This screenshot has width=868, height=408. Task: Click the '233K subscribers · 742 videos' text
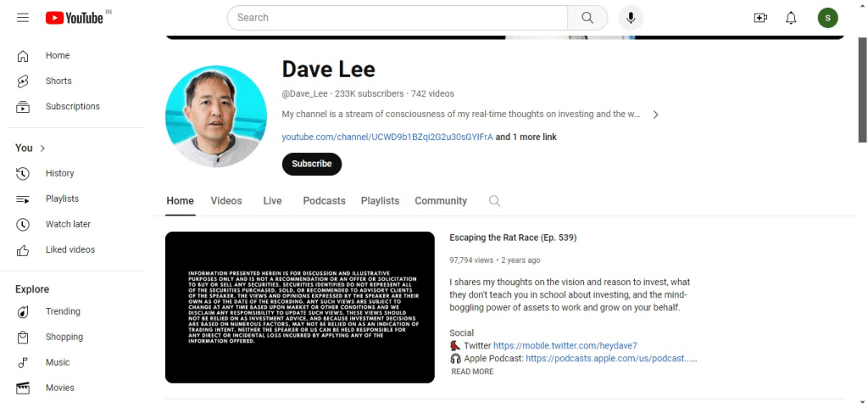point(394,93)
